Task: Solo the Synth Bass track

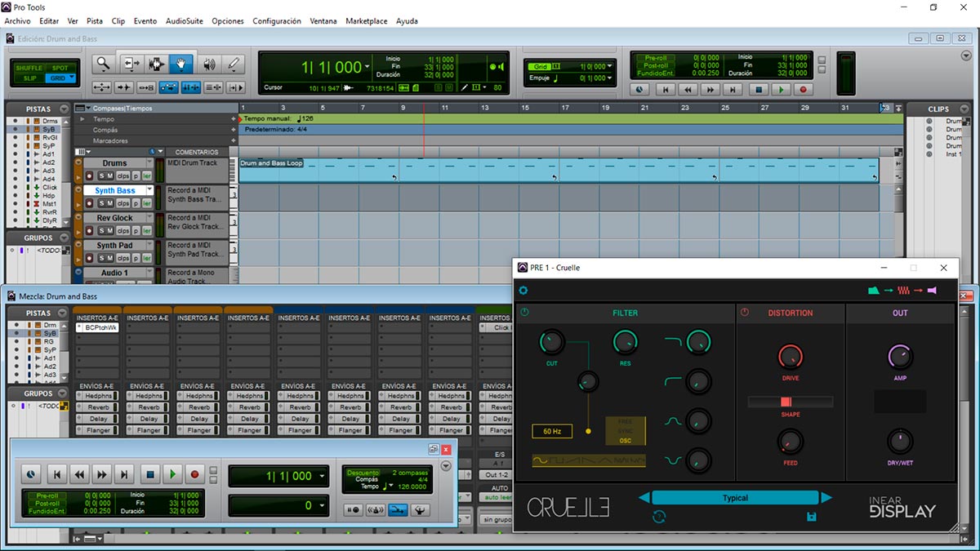Action: pyautogui.click(x=101, y=203)
